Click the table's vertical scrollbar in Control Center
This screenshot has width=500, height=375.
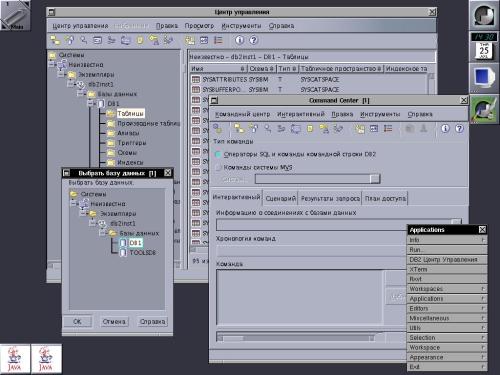(x=431, y=83)
